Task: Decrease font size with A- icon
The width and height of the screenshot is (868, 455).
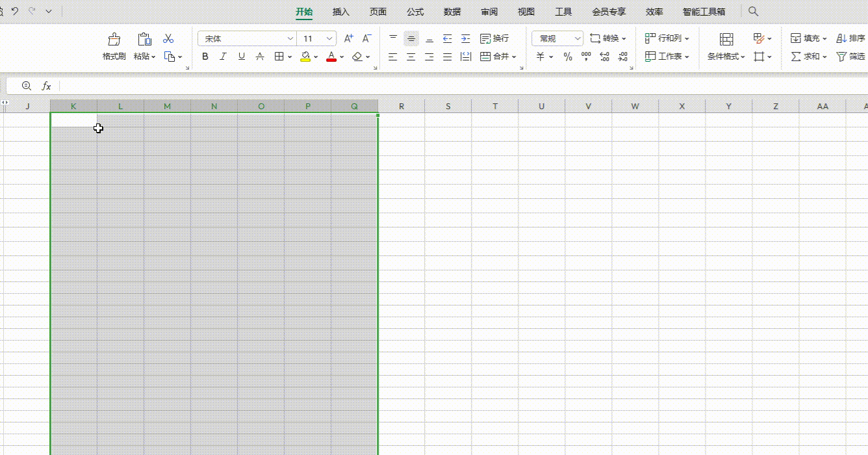Action: 367,38
